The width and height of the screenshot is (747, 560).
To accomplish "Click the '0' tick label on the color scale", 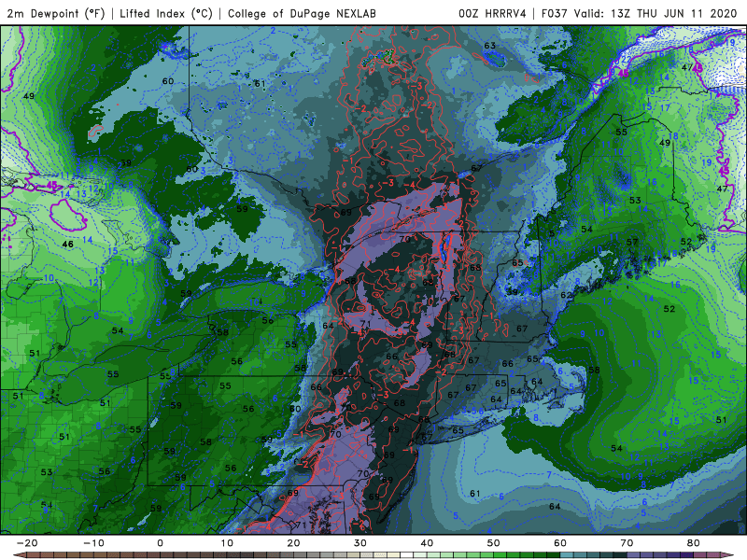I will click(160, 543).
